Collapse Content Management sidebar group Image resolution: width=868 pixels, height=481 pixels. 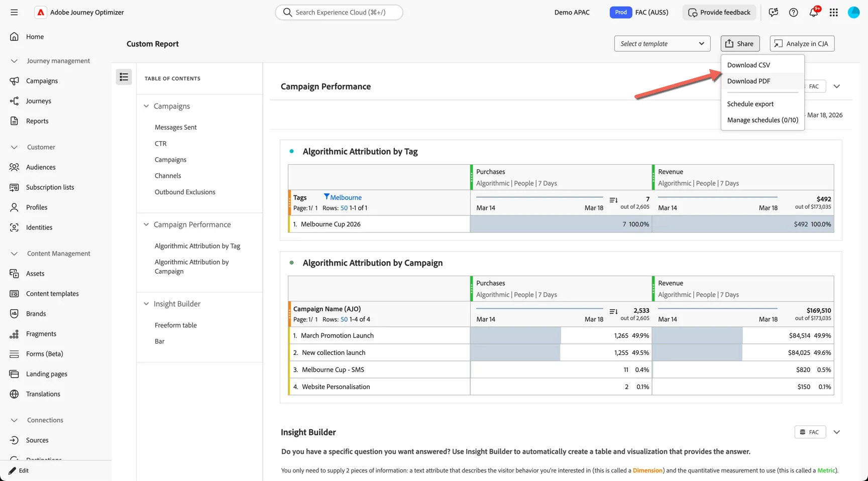(x=14, y=254)
